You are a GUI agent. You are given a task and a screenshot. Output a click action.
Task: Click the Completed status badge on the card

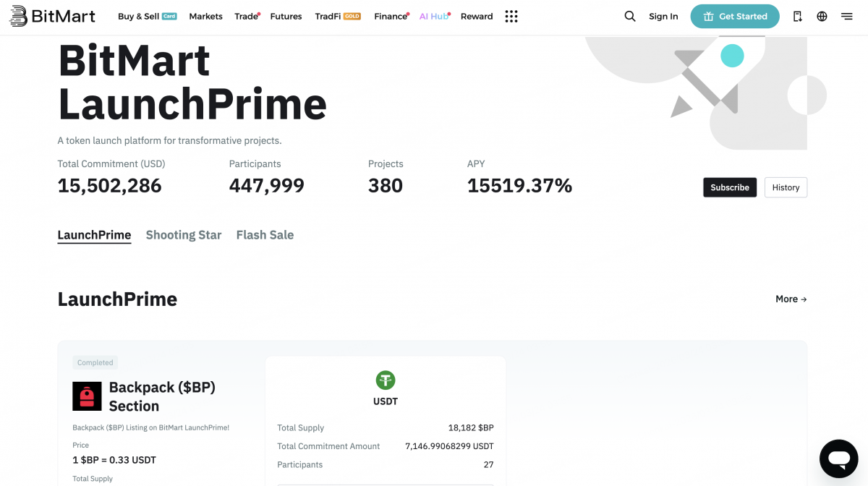(x=95, y=362)
